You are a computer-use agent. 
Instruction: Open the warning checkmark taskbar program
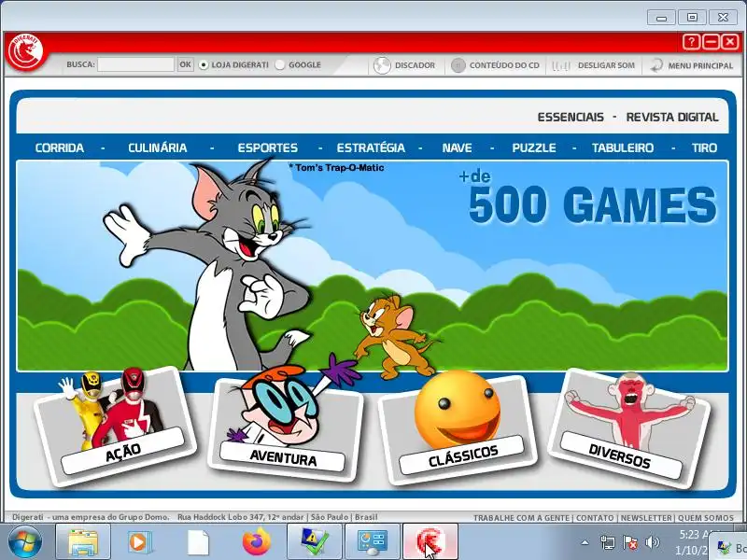click(315, 542)
